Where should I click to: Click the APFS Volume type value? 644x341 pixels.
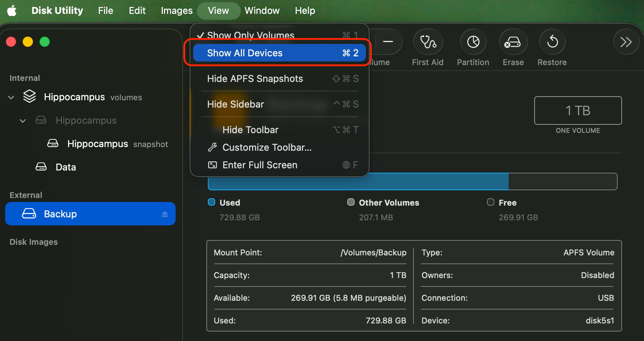click(x=589, y=253)
